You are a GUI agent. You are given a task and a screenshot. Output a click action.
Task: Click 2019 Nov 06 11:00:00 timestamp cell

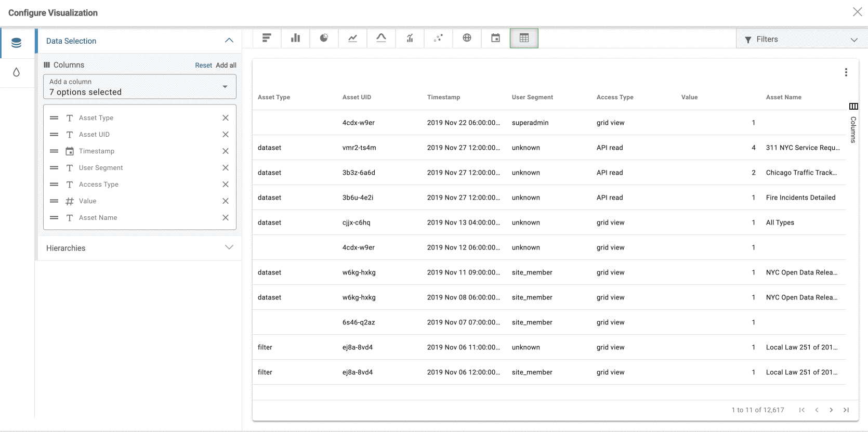point(464,347)
